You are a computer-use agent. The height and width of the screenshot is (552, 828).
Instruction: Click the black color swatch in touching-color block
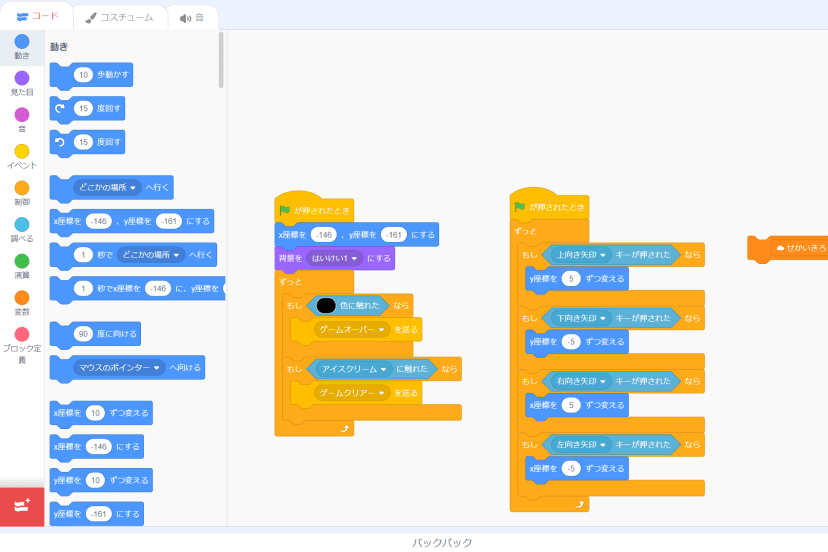[x=326, y=305]
